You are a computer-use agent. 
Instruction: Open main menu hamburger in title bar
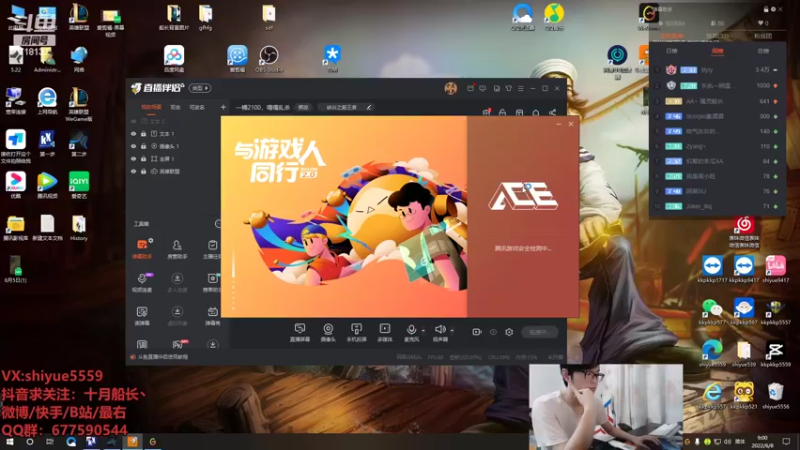pyautogui.click(x=520, y=88)
